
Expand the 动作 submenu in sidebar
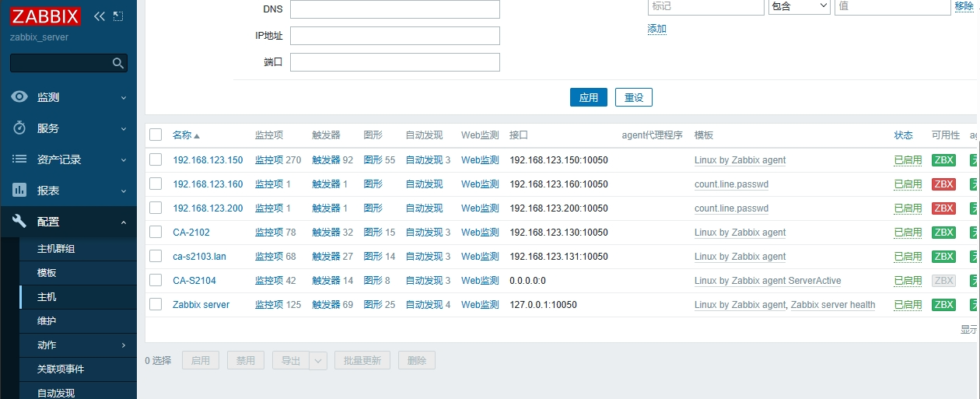(124, 345)
